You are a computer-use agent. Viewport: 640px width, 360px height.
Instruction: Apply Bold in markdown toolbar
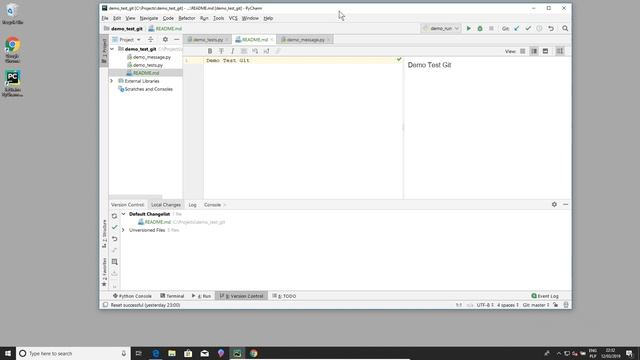click(210, 51)
